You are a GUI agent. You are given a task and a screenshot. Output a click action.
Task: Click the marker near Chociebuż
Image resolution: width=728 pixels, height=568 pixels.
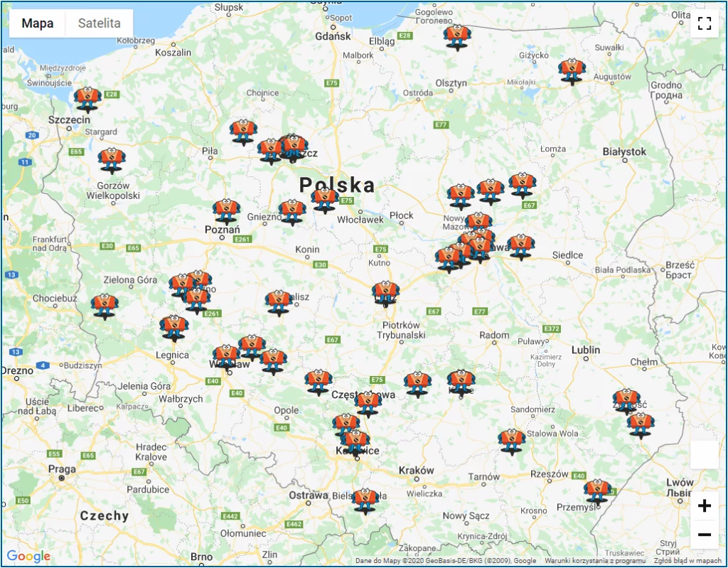point(105,306)
